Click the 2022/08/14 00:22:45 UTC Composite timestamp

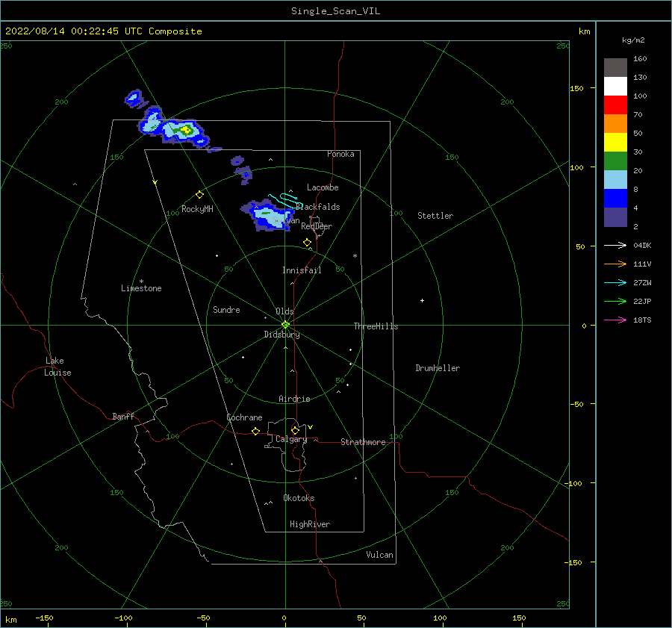click(x=103, y=31)
